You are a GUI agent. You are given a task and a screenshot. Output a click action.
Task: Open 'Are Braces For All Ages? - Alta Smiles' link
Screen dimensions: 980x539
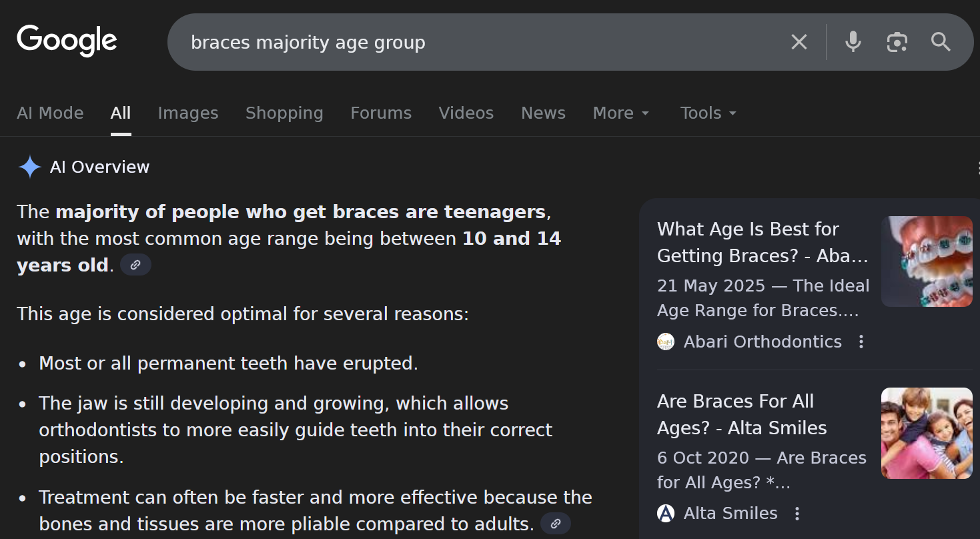(742, 414)
